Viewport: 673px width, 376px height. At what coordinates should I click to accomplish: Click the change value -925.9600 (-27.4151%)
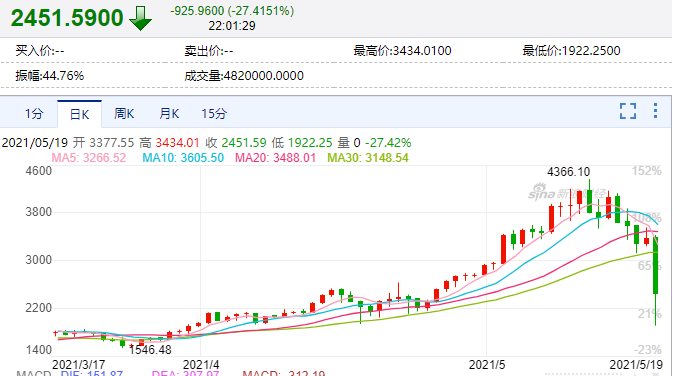(x=232, y=11)
